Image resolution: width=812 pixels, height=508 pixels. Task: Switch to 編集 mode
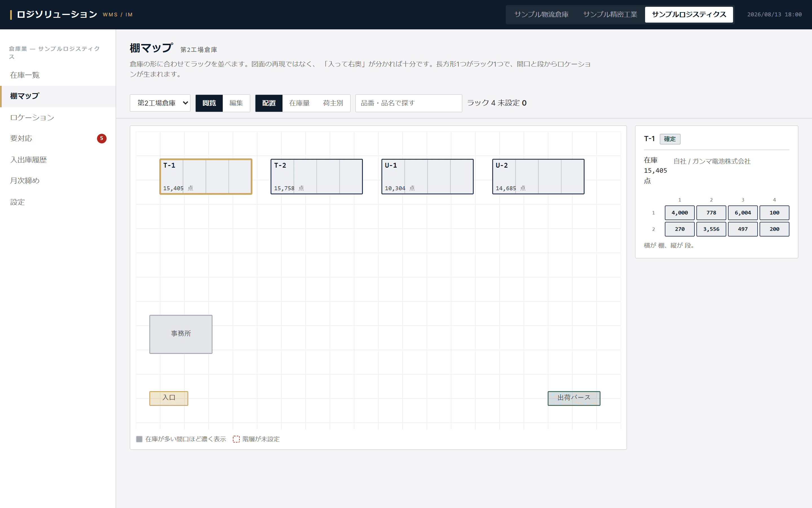tap(236, 103)
